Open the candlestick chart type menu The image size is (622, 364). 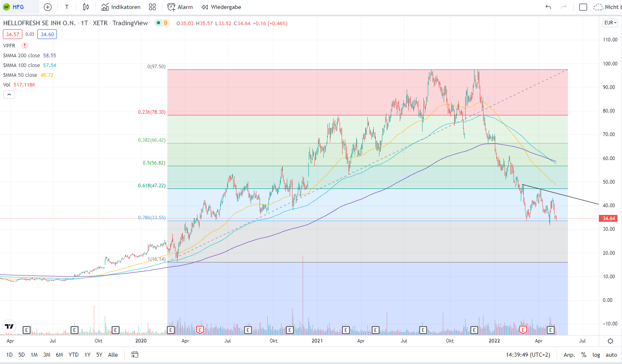pyautogui.click(x=86, y=7)
